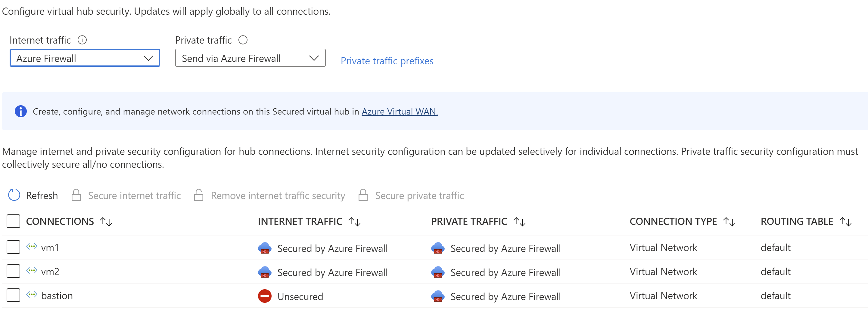Open Private traffic prefixes
This screenshot has height=310, width=868.
(387, 61)
